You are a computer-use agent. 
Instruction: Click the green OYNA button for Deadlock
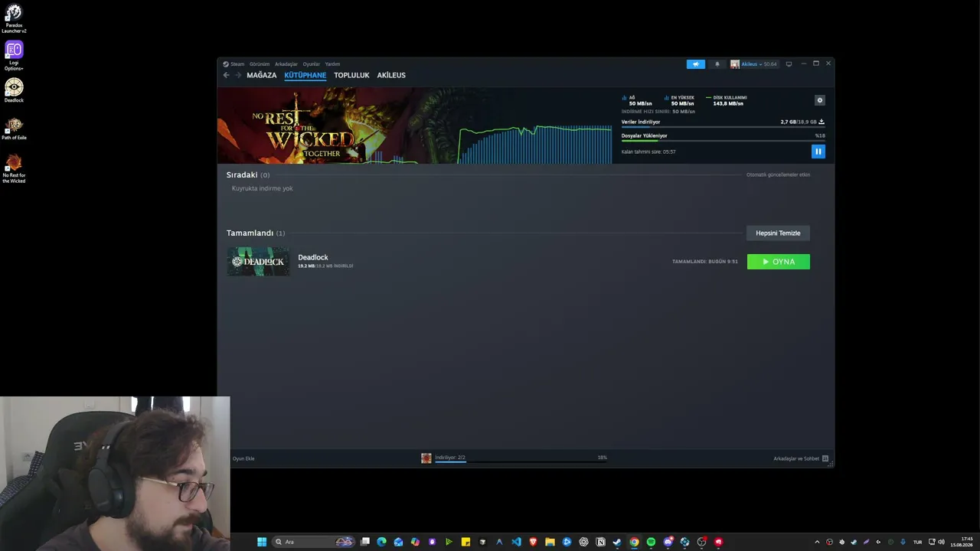pos(779,262)
